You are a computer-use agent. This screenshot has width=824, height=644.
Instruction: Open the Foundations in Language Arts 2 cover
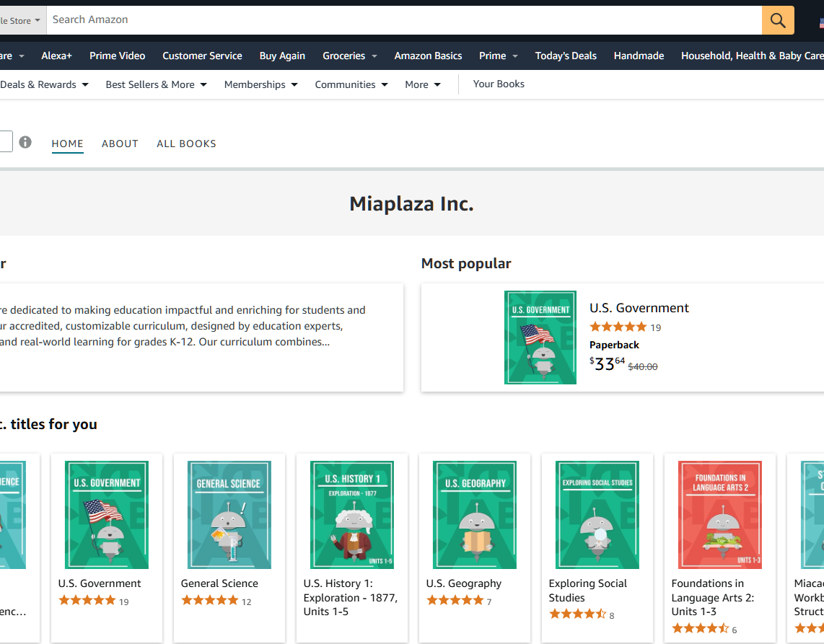click(x=720, y=515)
